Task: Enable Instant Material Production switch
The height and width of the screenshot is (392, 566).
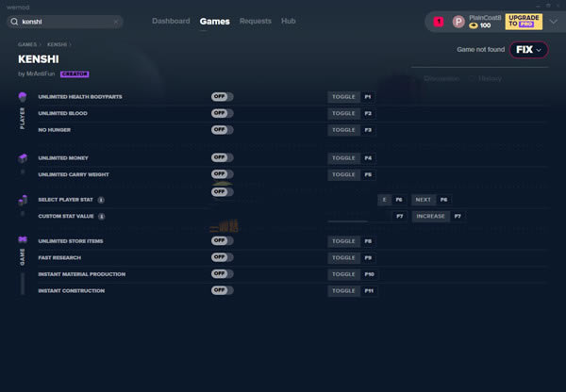Action: [x=223, y=274]
